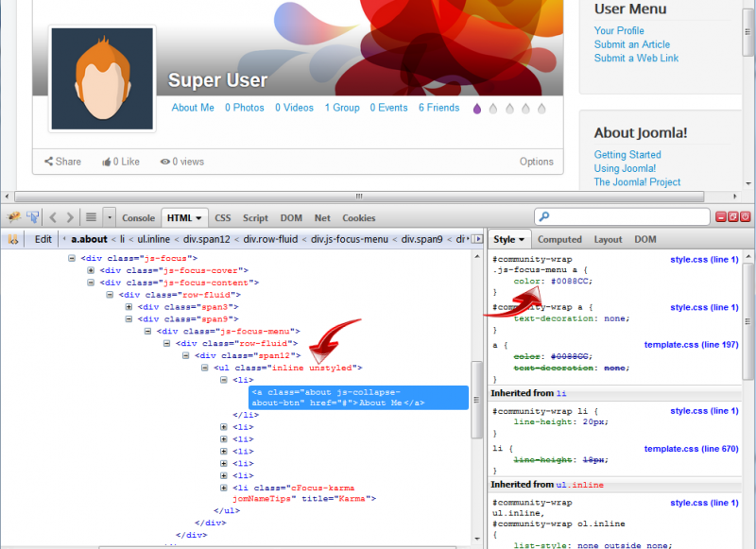The image size is (756, 549).
Task: Click the About Me profile link
Action: [x=193, y=108]
